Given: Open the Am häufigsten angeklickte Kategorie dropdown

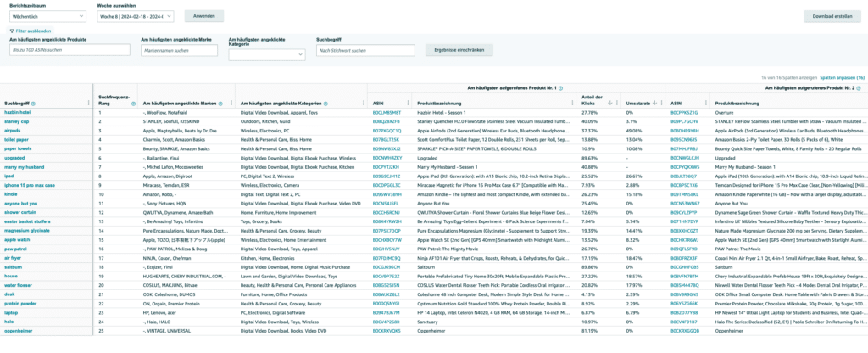Looking at the screenshot, I should click(267, 54).
